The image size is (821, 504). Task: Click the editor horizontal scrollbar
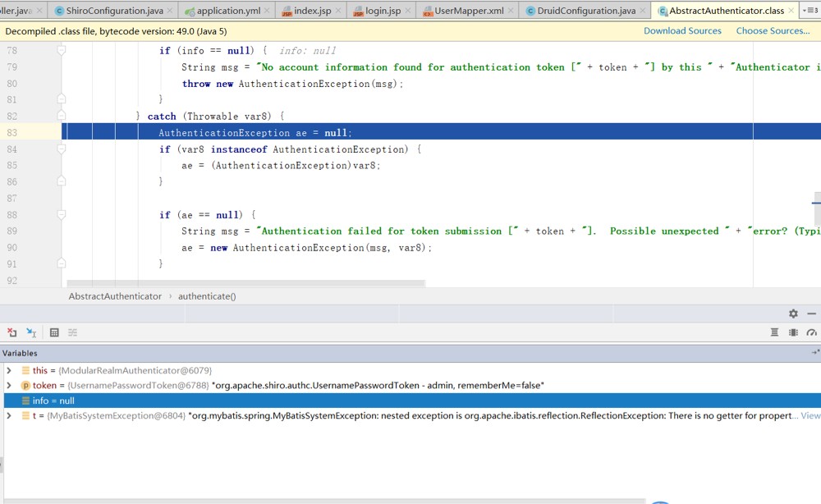click(x=246, y=283)
